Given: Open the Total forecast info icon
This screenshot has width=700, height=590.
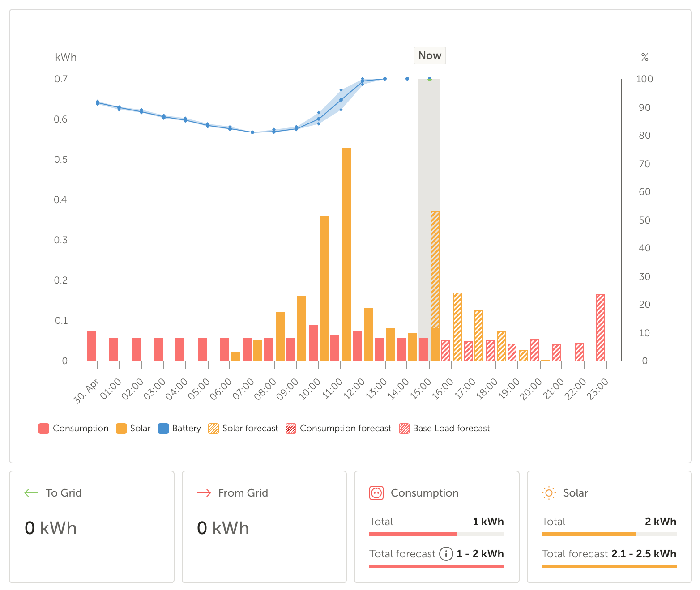Looking at the screenshot, I should pyautogui.click(x=446, y=554).
